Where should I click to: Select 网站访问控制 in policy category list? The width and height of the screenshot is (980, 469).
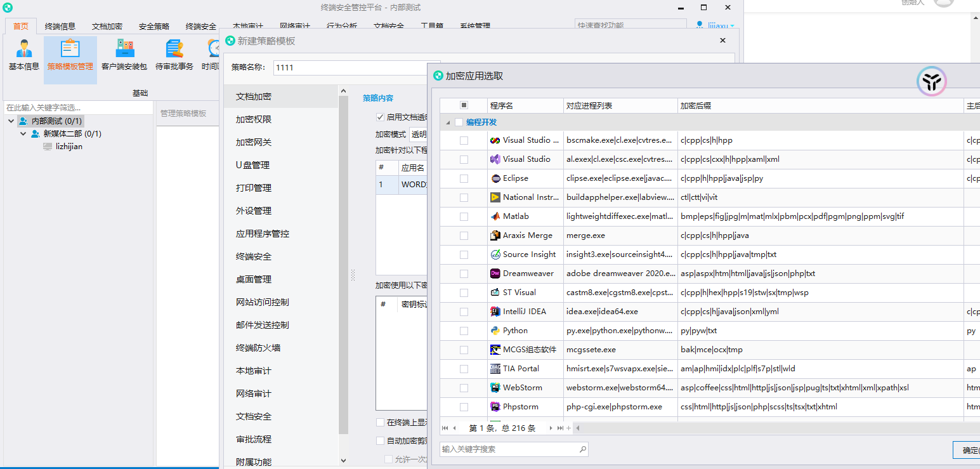(281, 302)
